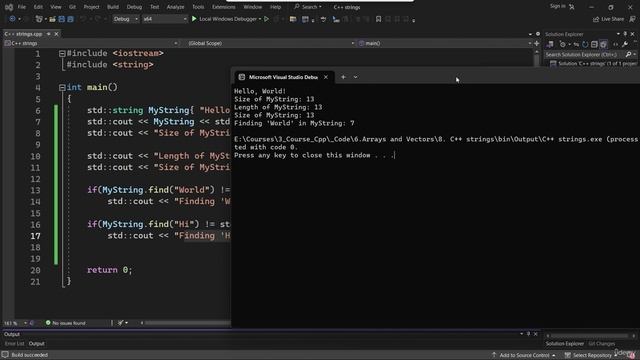This screenshot has height=360, width=640.
Task: Click the Visual Studio logo icon
Action: 9,7
